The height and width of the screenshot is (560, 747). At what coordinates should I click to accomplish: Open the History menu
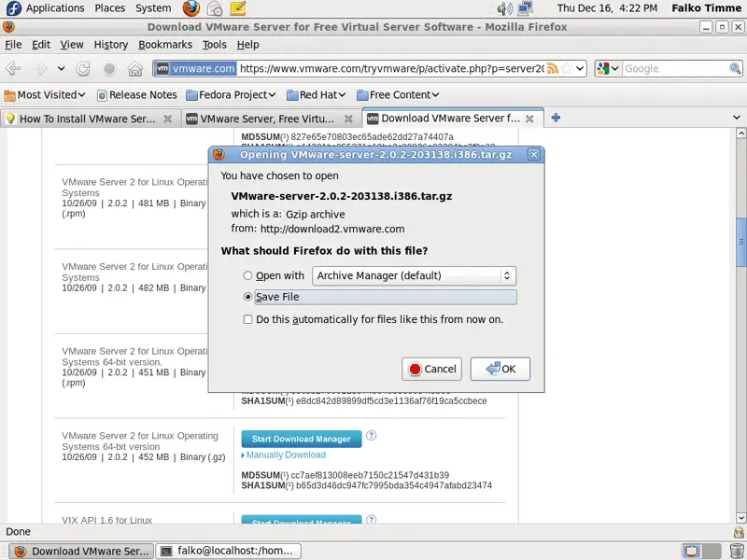tap(111, 45)
